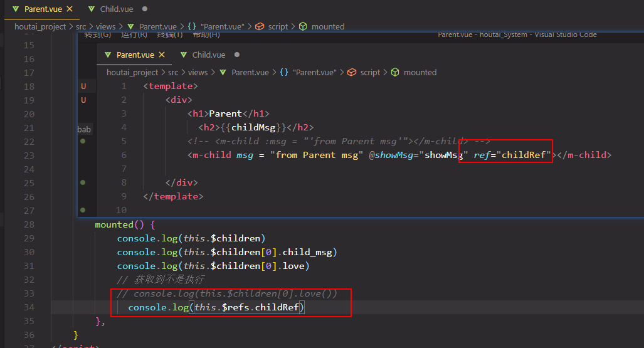Screen dimensions: 644x348
Task: Open the 终端(T) menu in inset window
Action: click(170, 35)
